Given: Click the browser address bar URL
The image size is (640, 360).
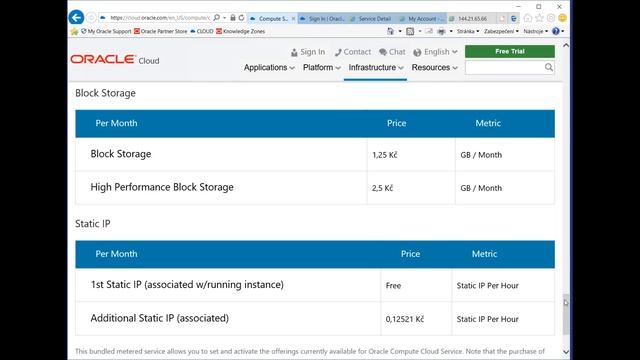Looking at the screenshot, I should coord(160,18).
